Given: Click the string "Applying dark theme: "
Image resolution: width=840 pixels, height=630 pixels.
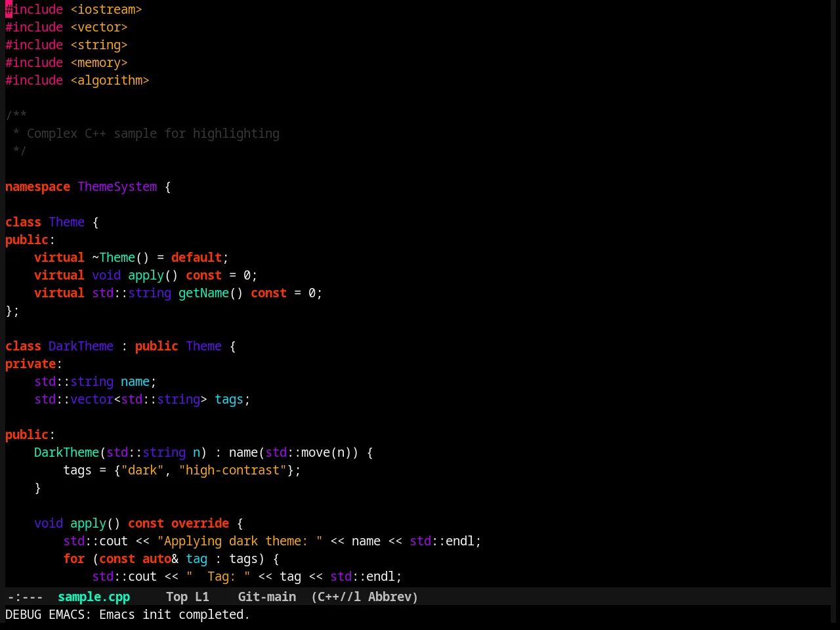Looking at the screenshot, I should [x=240, y=541].
